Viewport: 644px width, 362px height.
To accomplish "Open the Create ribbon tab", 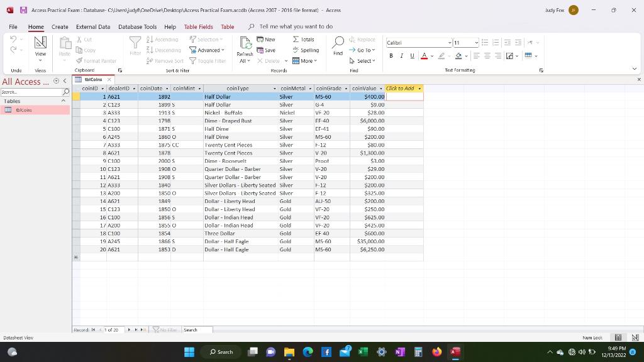I will tap(60, 26).
